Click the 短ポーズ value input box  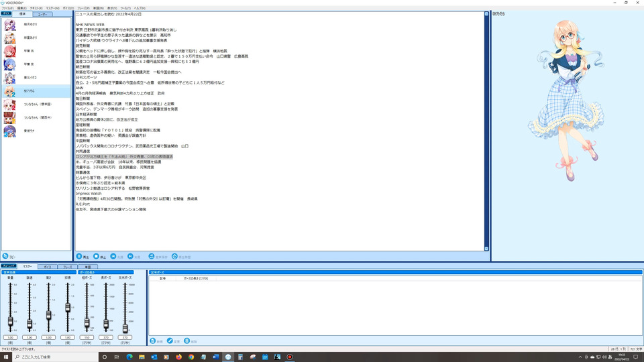(x=87, y=337)
